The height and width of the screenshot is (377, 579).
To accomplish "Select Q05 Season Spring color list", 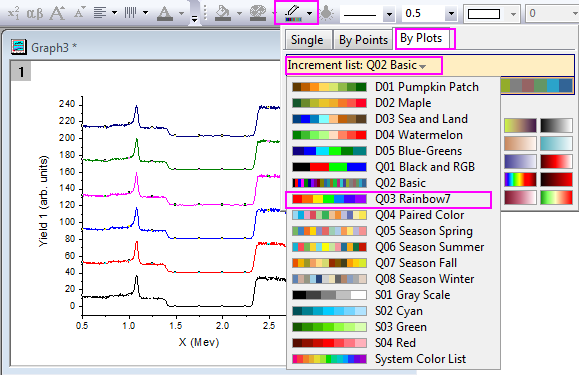I will [x=393, y=231].
